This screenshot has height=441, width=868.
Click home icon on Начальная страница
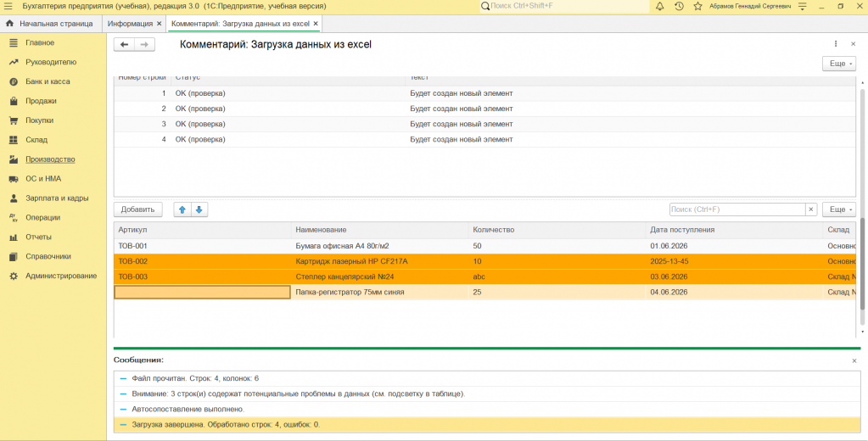(x=9, y=24)
